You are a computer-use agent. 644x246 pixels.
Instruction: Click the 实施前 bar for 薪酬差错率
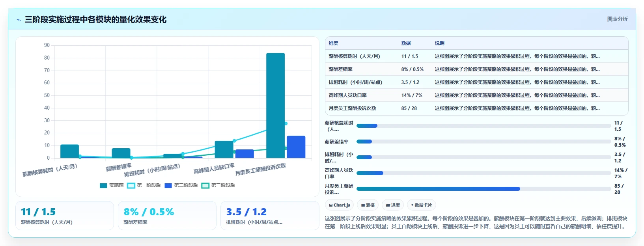tap(121, 153)
